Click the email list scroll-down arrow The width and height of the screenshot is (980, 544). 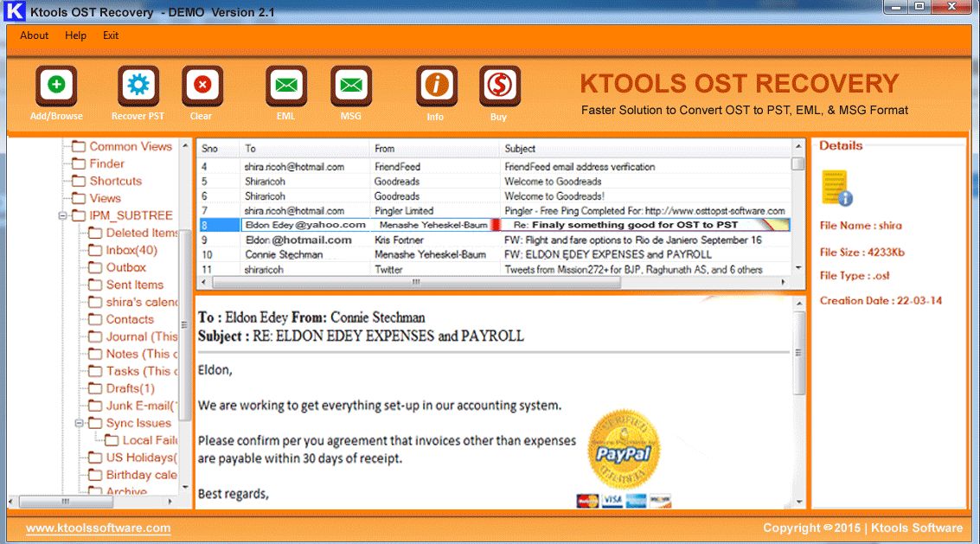(x=798, y=267)
